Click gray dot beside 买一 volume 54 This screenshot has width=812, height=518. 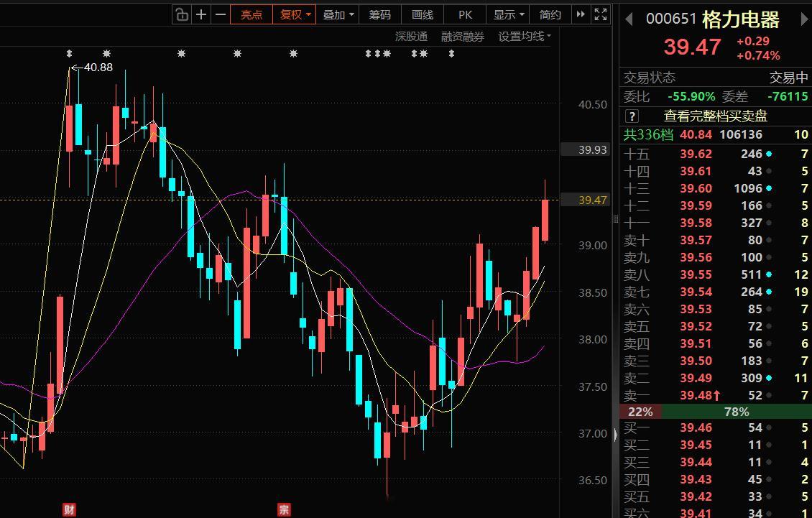coord(769,428)
